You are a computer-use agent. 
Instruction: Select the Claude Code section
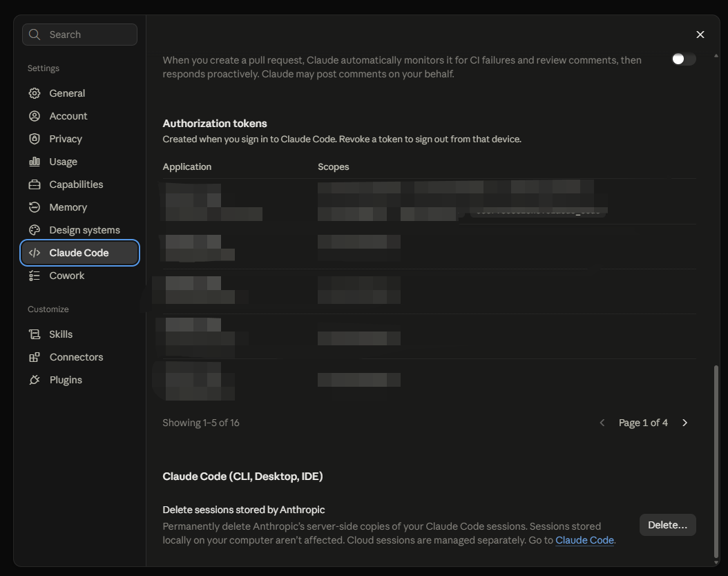[80, 253]
